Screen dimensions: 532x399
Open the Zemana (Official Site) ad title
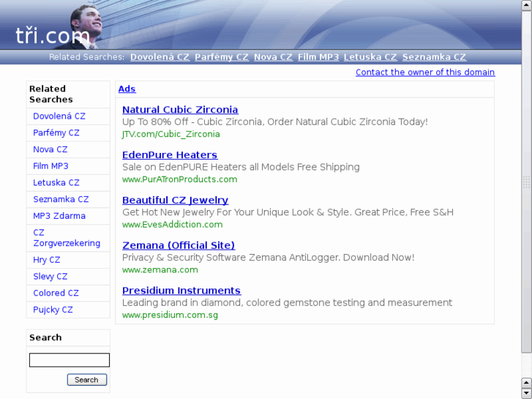pyautogui.click(x=179, y=245)
